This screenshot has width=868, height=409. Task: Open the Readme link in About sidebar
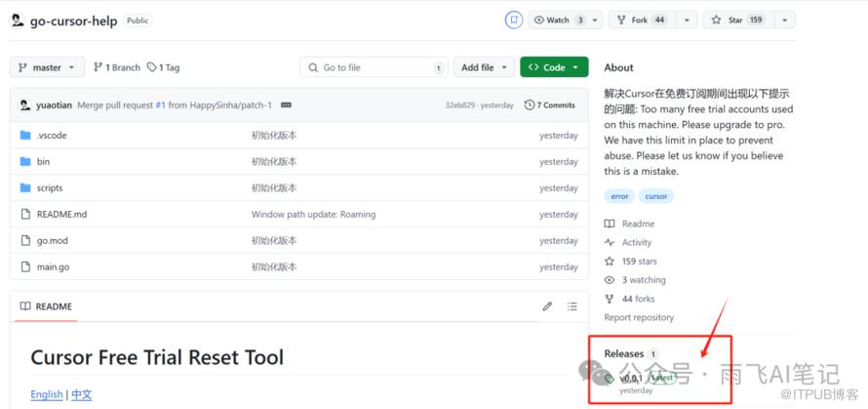638,224
